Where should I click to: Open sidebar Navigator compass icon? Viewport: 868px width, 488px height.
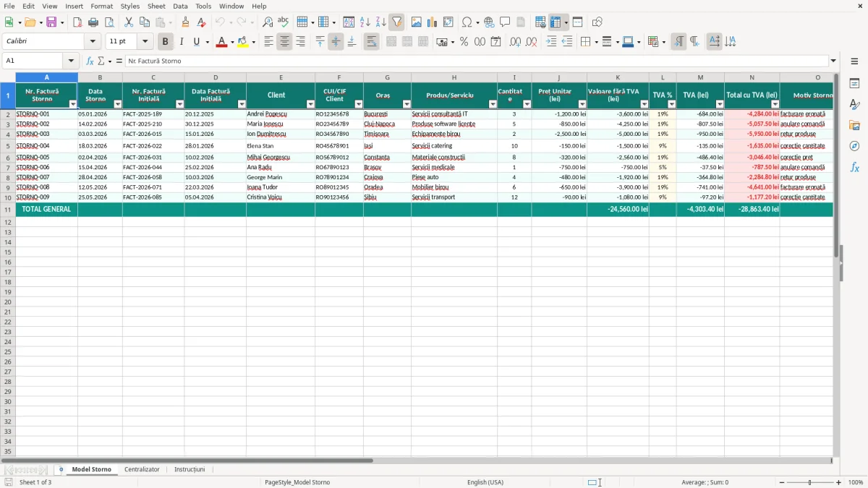tap(854, 146)
